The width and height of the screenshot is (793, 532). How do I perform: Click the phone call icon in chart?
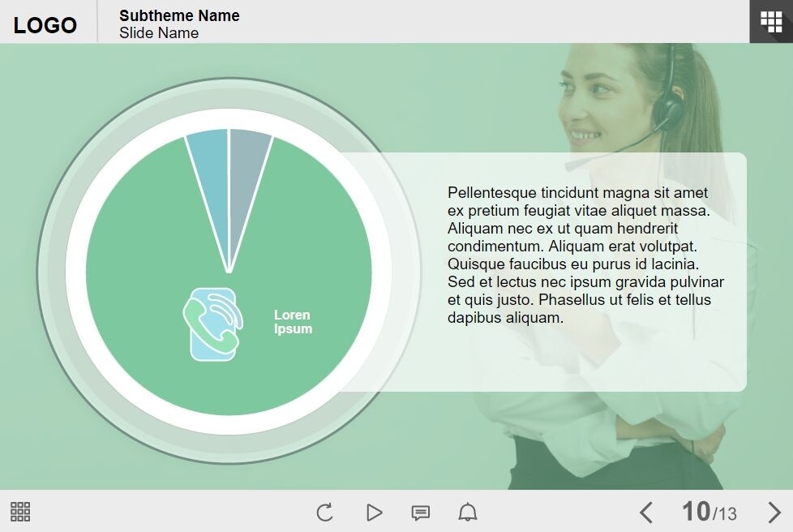(212, 324)
